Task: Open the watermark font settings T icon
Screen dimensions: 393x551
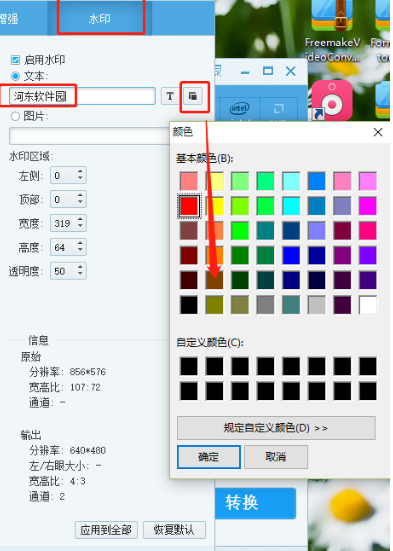Action: tap(170, 96)
